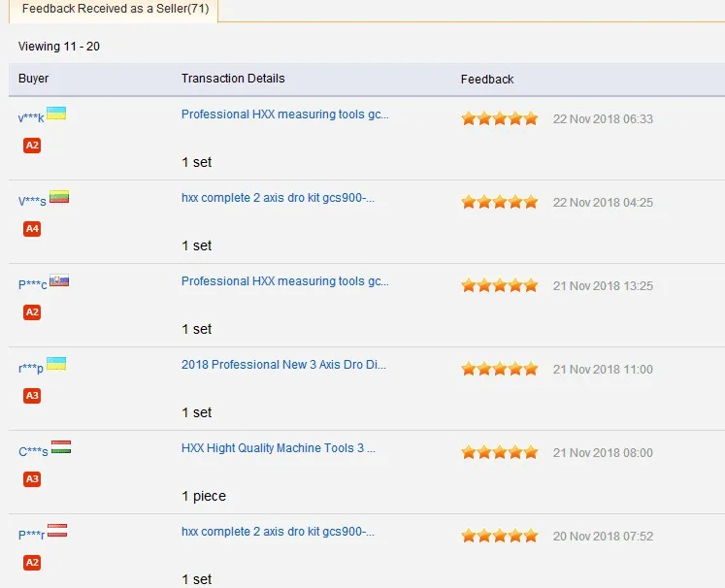Click star rating dated 21 Nov 2018 08:00

[500, 452]
